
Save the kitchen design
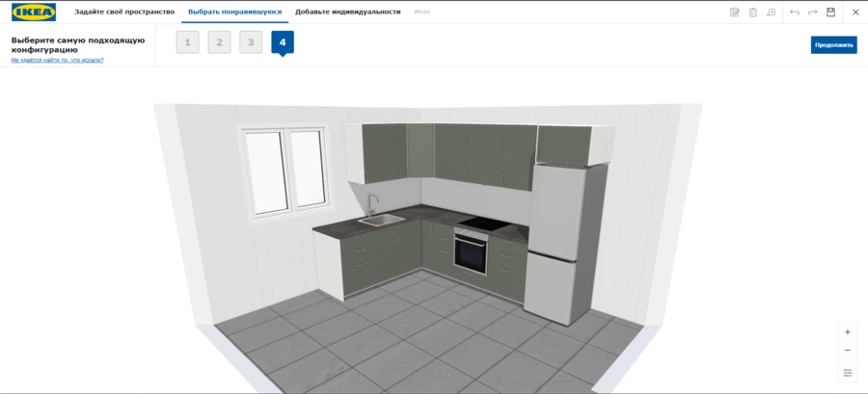click(831, 13)
